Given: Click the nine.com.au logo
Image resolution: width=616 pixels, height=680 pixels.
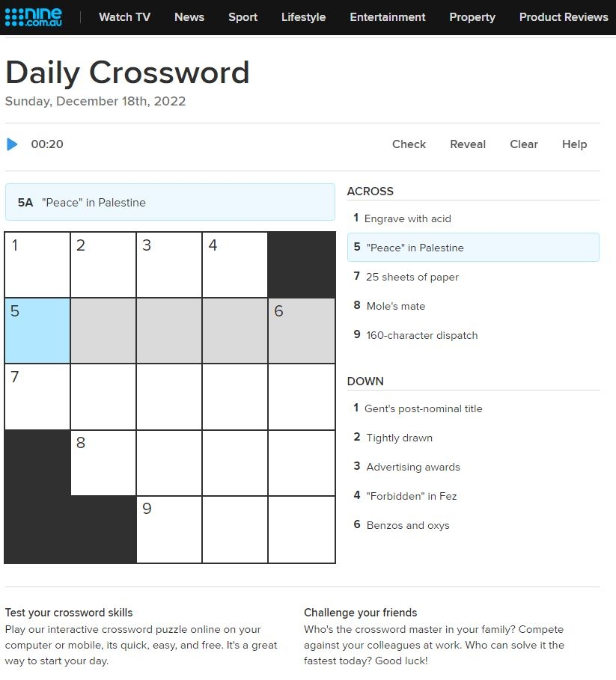Looking at the screenshot, I should [x=34, y=16].
